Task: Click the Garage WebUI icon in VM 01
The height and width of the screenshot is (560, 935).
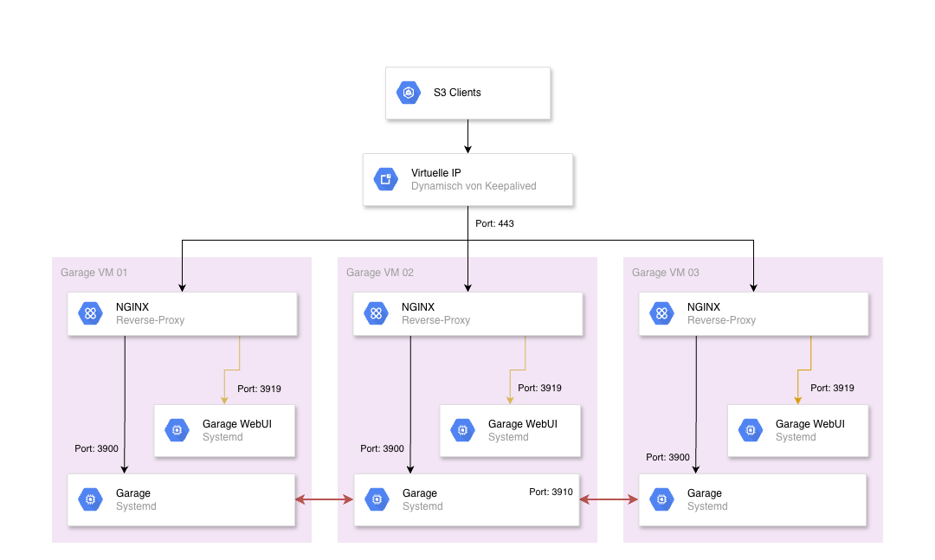Action: (x=177, y=430)
